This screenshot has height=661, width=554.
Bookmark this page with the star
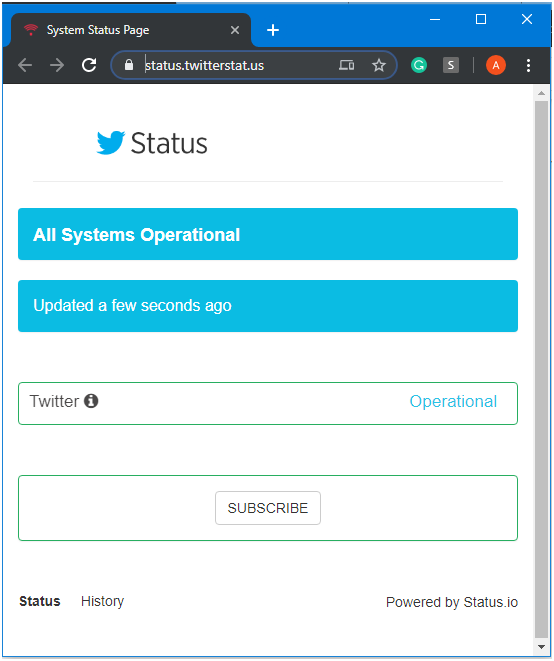379,65
